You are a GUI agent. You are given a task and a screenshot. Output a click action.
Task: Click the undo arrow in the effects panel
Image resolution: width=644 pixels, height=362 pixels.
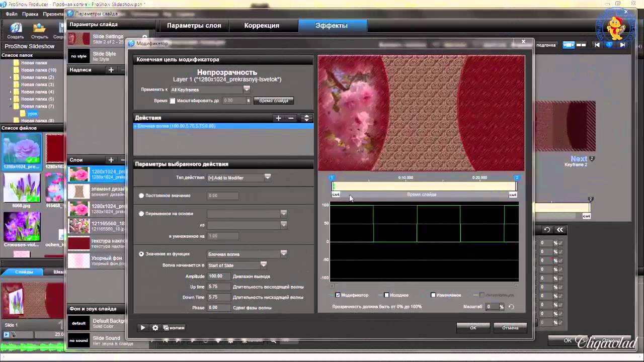pyautogui.click(x=547, y=230)
